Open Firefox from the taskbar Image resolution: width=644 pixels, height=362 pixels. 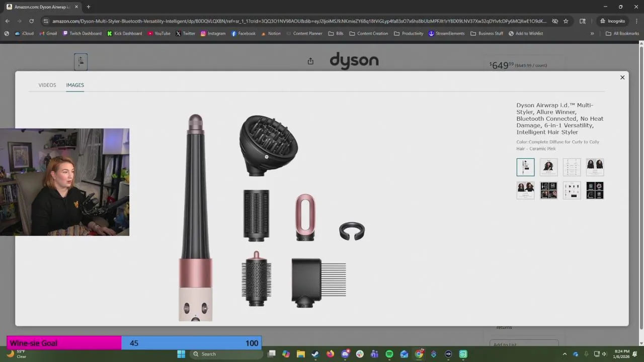click(330, 354)
